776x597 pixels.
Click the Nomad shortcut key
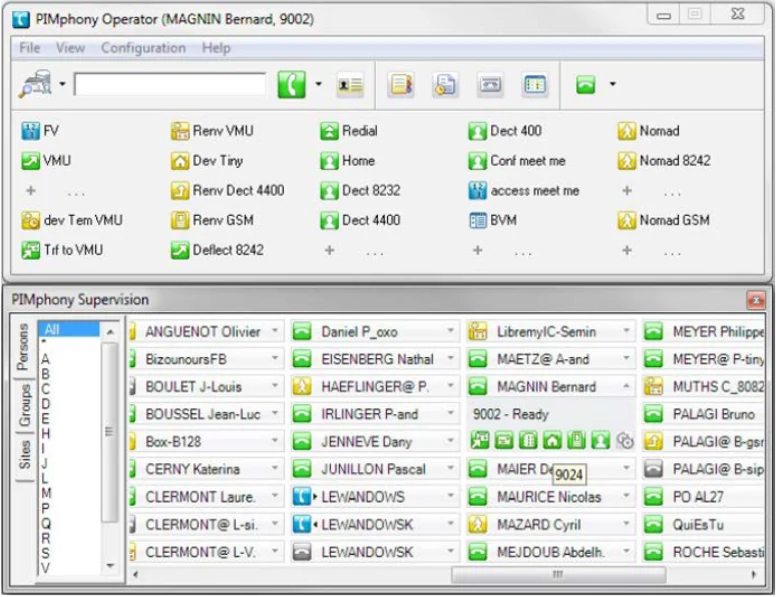(648, 131)
